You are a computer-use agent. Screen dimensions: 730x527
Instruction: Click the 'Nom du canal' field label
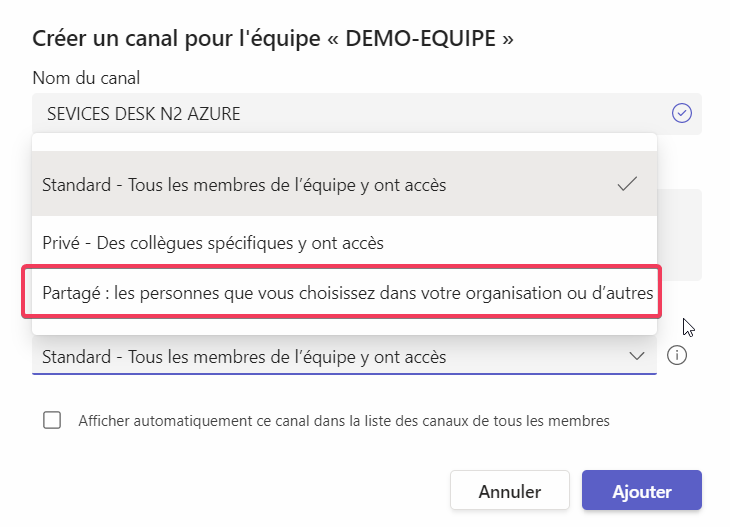[87, 78]
